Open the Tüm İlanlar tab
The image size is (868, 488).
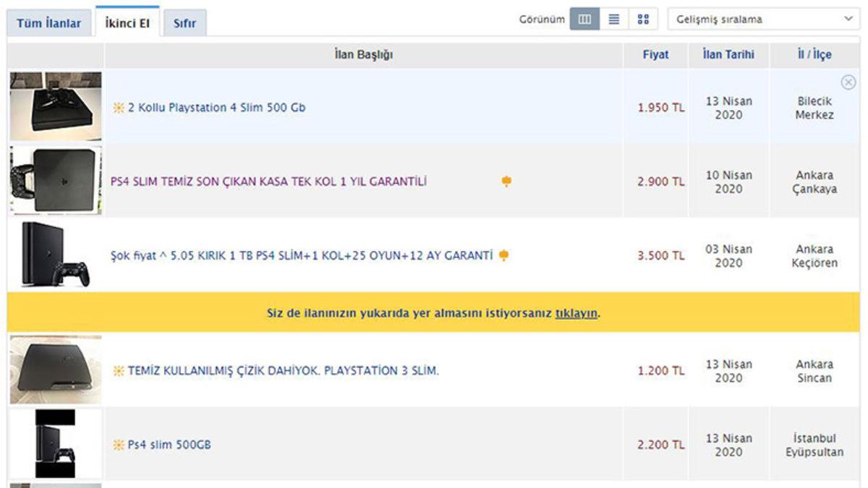click(x=49, y=23)
